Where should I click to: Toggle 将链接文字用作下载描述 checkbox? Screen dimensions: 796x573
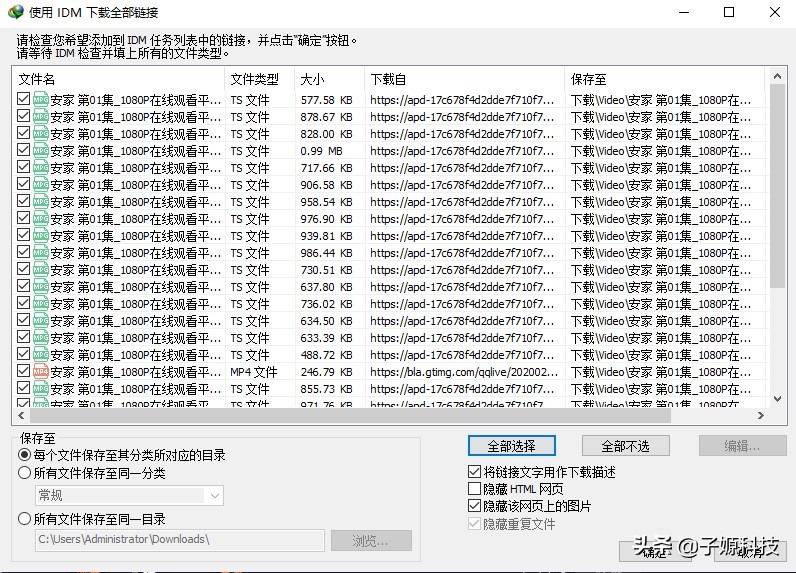click(x=474, y=472)
